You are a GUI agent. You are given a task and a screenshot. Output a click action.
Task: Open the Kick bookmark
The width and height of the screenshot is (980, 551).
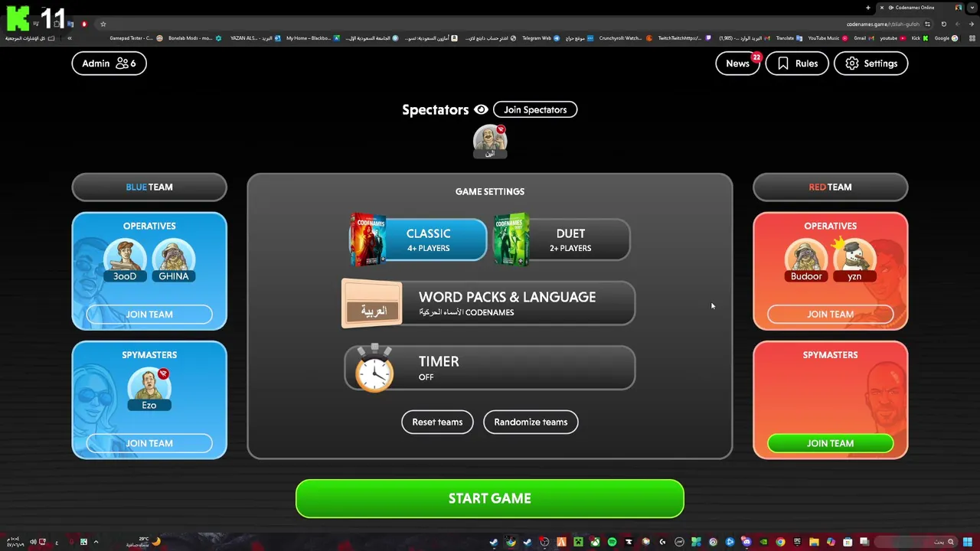coord(920,38)
